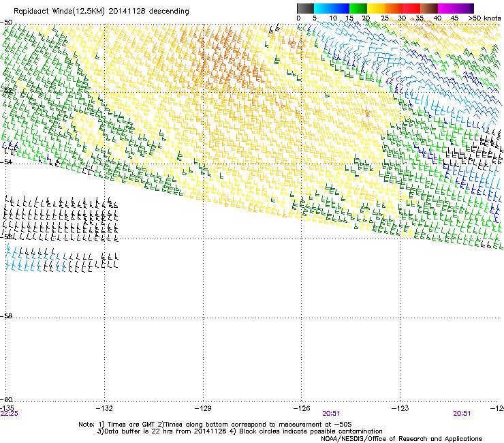Click the red 30-35 knots legend swatch
This screenshot has height=443, width=504.
point(411,8)
